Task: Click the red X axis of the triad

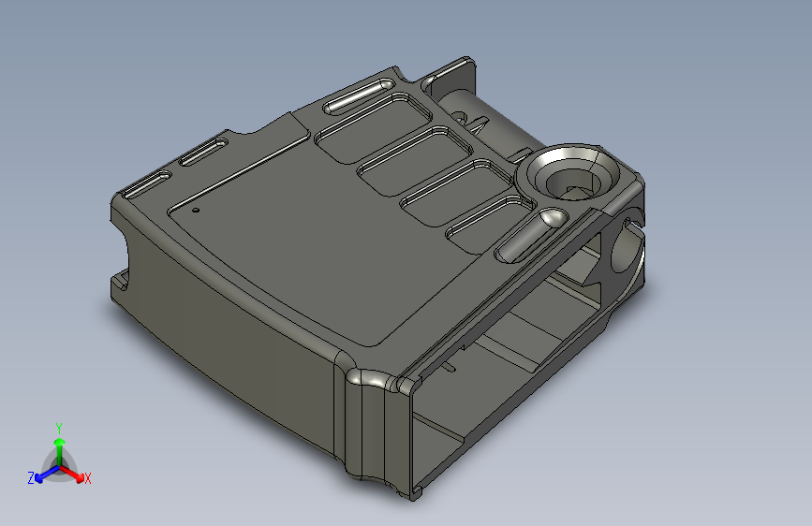Action: [x=72, y=474]
